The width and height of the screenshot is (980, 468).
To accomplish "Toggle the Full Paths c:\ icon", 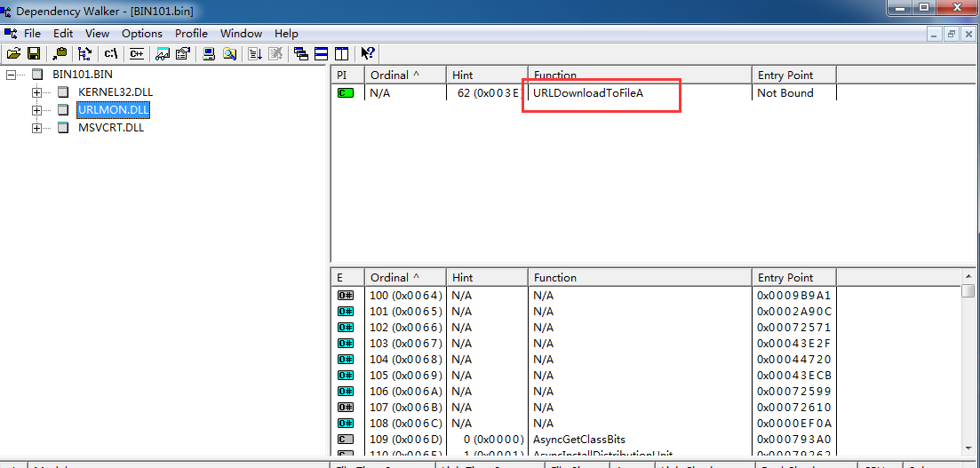I will 111,54.
